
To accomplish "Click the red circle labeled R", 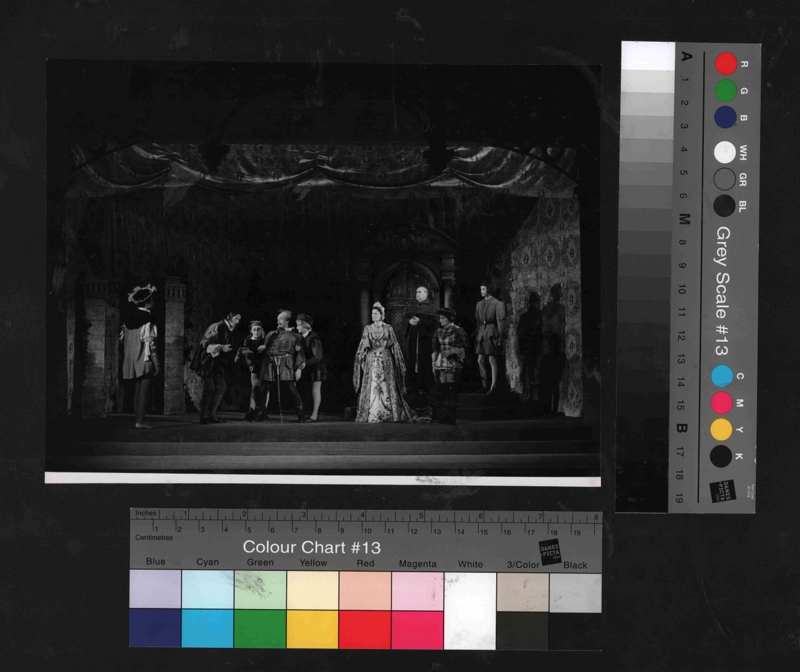I will click(726, 64).
